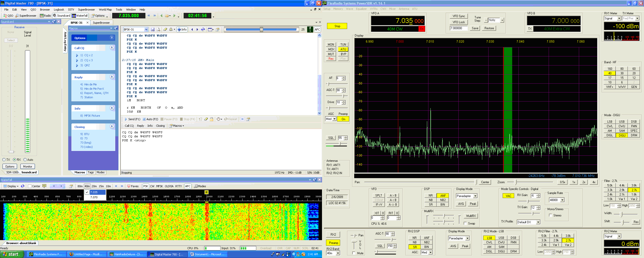Click the 7.070 frequency option
Viewport: 644px width, 258px height.
[x=94, y=197]
